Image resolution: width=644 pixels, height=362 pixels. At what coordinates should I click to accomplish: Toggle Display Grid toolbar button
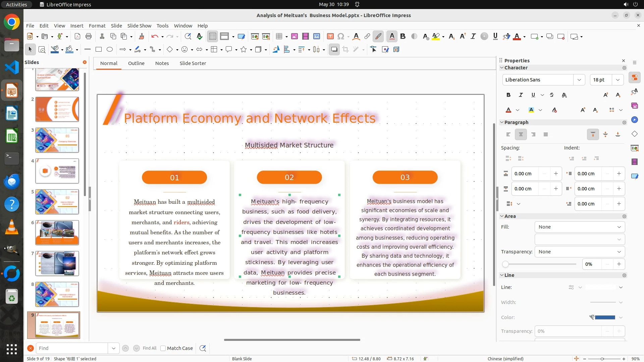click(x=213, y=37)
